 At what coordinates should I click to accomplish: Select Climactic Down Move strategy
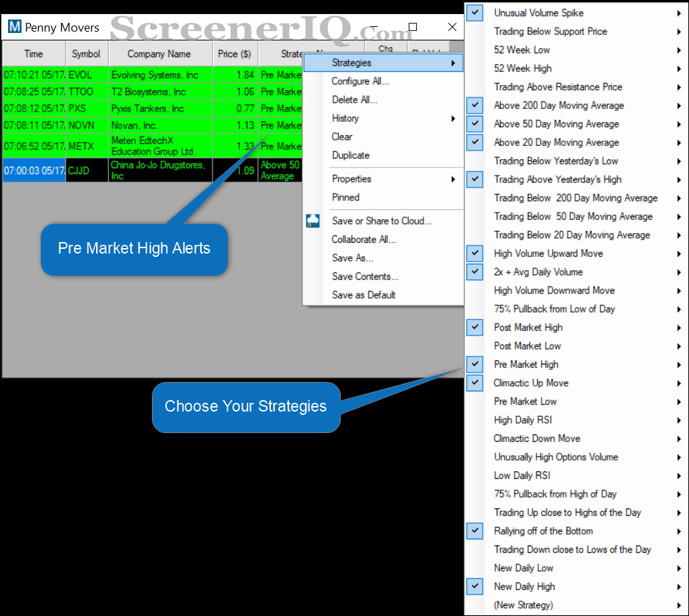[x=536, y=438]
